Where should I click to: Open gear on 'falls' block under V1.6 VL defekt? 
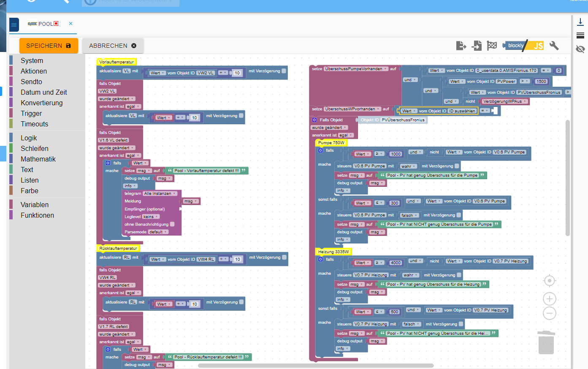(108, 163)
